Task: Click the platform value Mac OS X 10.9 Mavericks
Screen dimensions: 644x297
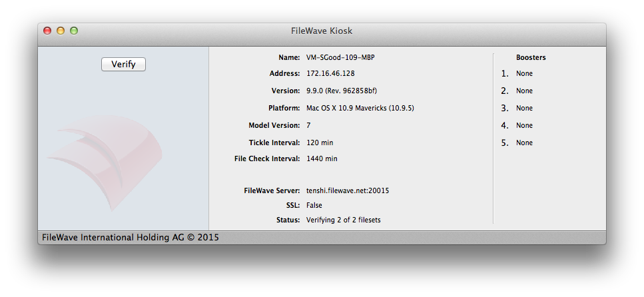Action: click(360, 108)
